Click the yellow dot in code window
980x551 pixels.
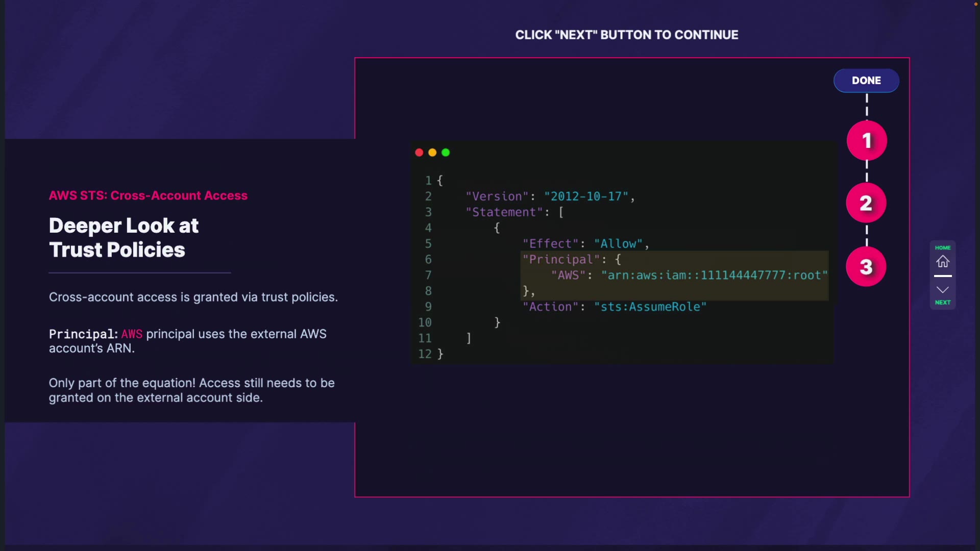point(432,153)
